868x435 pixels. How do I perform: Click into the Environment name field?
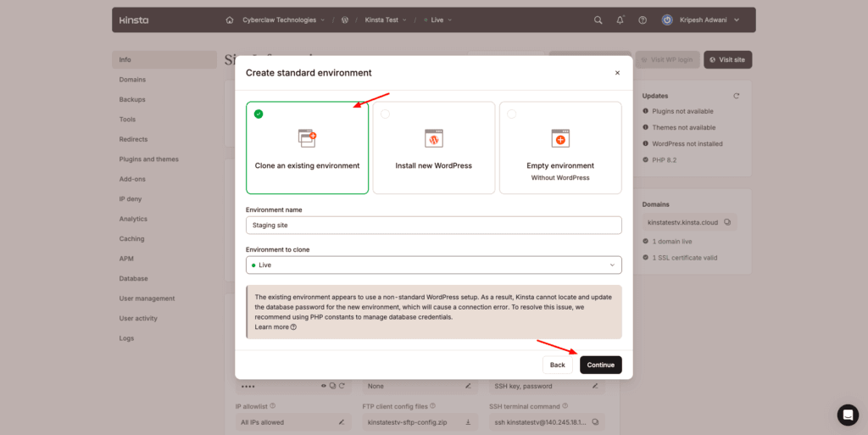433,226
